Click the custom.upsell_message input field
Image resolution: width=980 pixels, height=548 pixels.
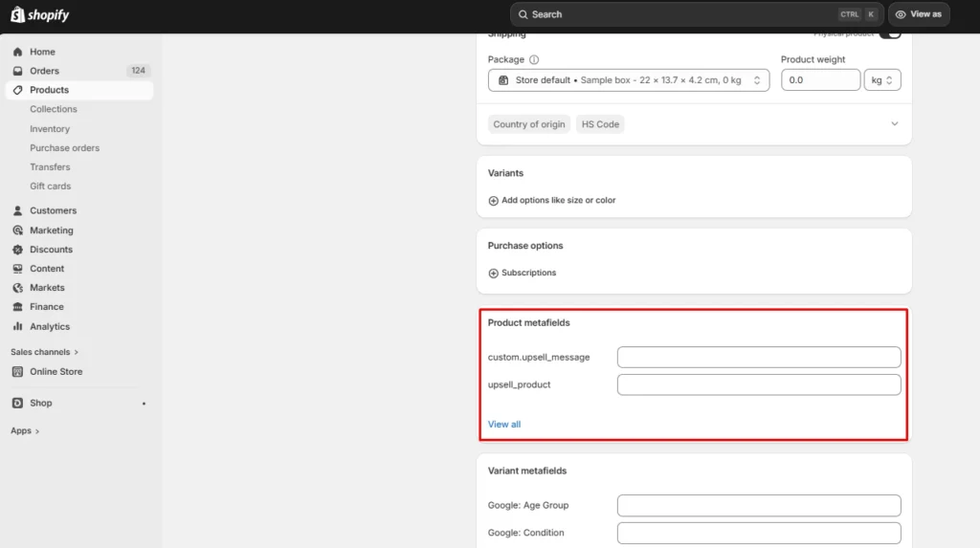click(758, 358)
